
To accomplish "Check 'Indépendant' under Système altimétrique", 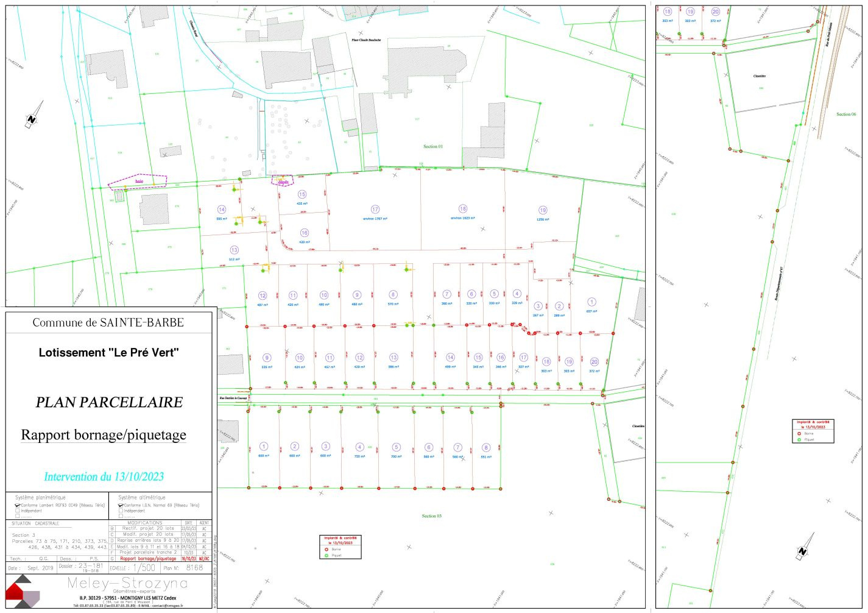I will 121,511.
